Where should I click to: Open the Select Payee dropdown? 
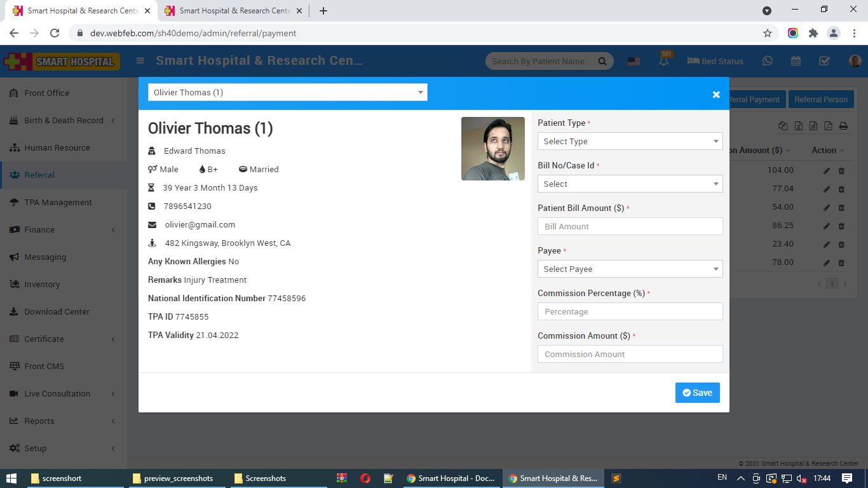coord(629,269)
